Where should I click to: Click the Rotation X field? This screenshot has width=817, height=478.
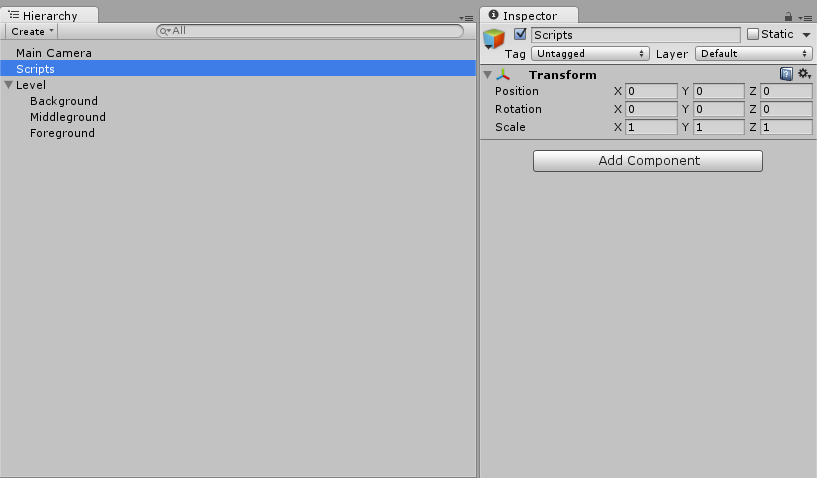tap(651, 109)
